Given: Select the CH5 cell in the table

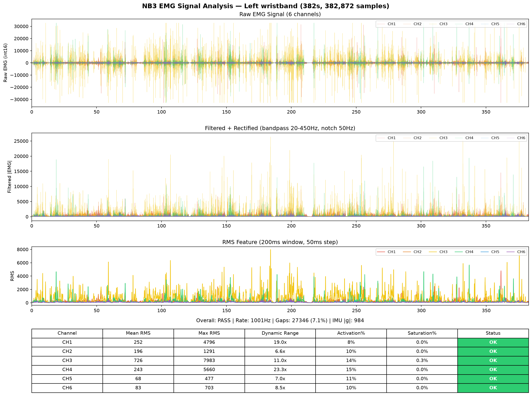Looking at the screenshot, I should [67, 379].
